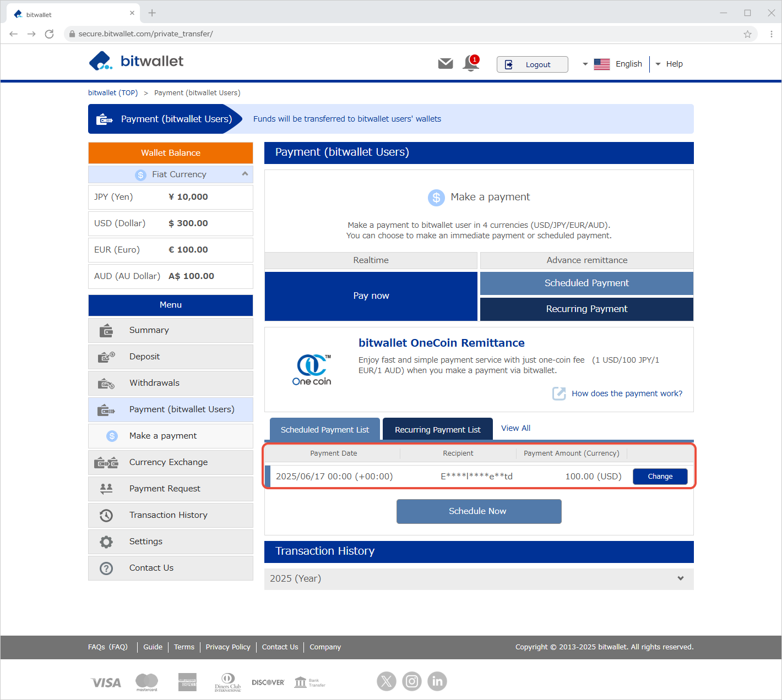This screenshot has height=700, width=782.
Task: Click the Visa card logo in footer
Action: tap(106, 682)
